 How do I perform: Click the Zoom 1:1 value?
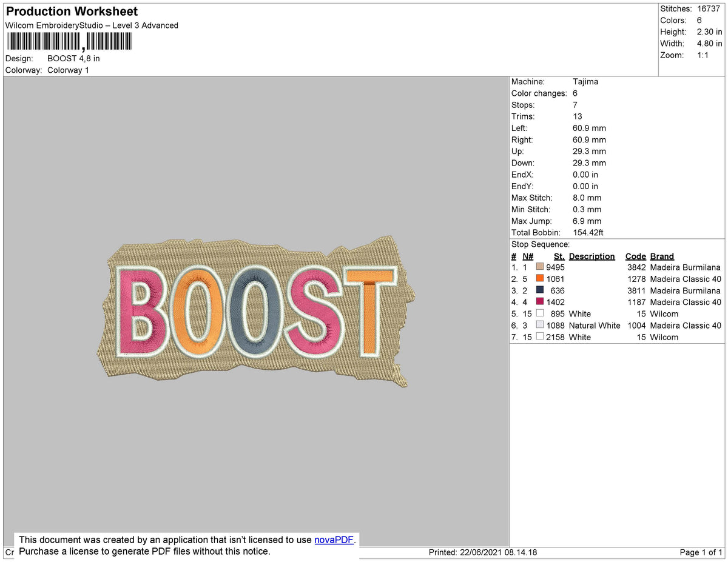(704, 55)
